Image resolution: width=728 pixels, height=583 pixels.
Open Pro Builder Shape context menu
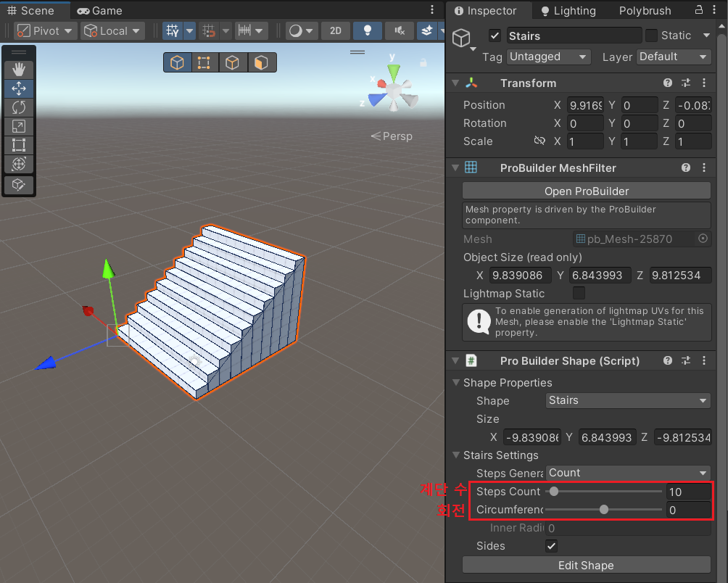pyautogui.click(x=704, y=360)
